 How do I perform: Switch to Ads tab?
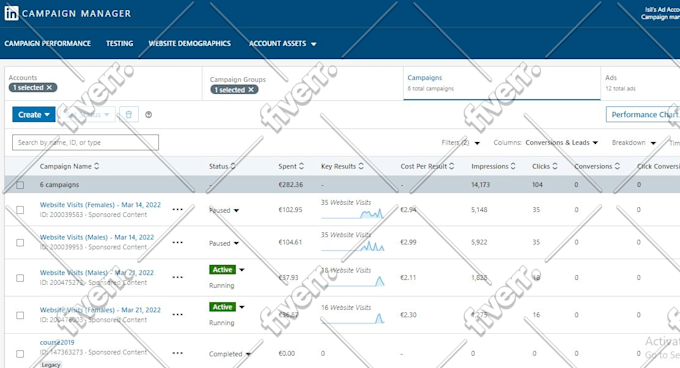coord(640,83)
